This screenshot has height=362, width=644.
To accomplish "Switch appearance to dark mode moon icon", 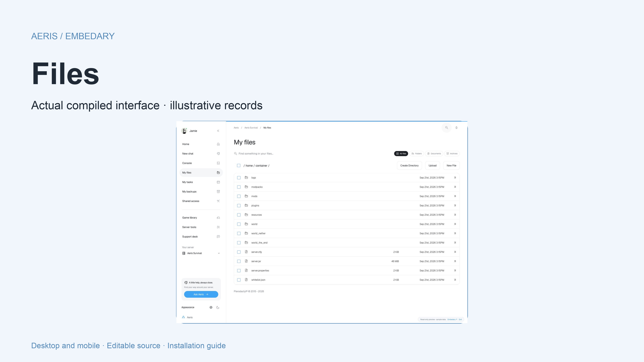I will coord(218,308).
